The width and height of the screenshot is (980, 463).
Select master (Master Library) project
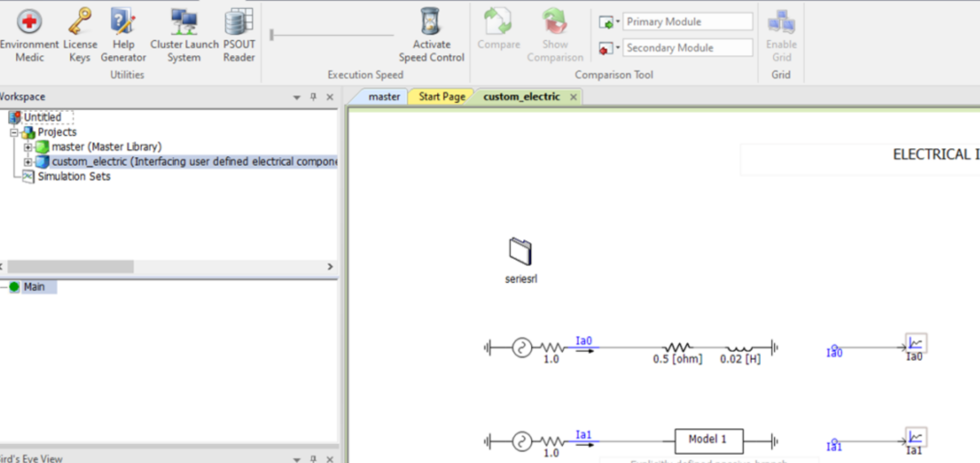click(106, 147)
